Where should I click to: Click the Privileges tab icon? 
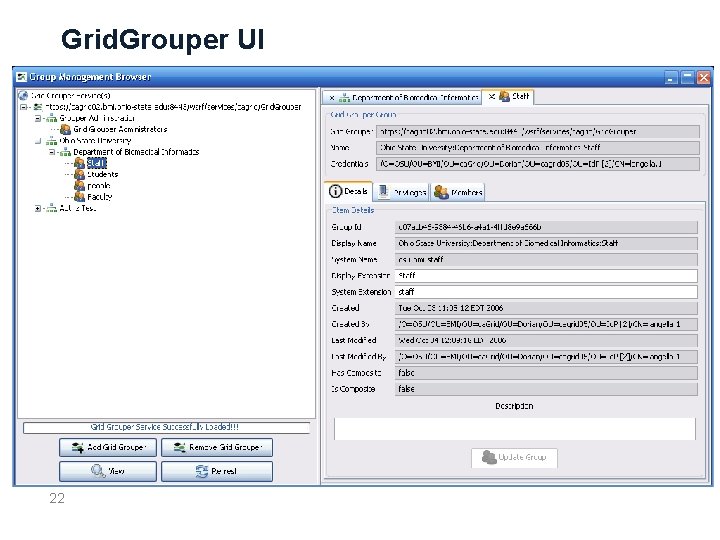coord(383,192)
